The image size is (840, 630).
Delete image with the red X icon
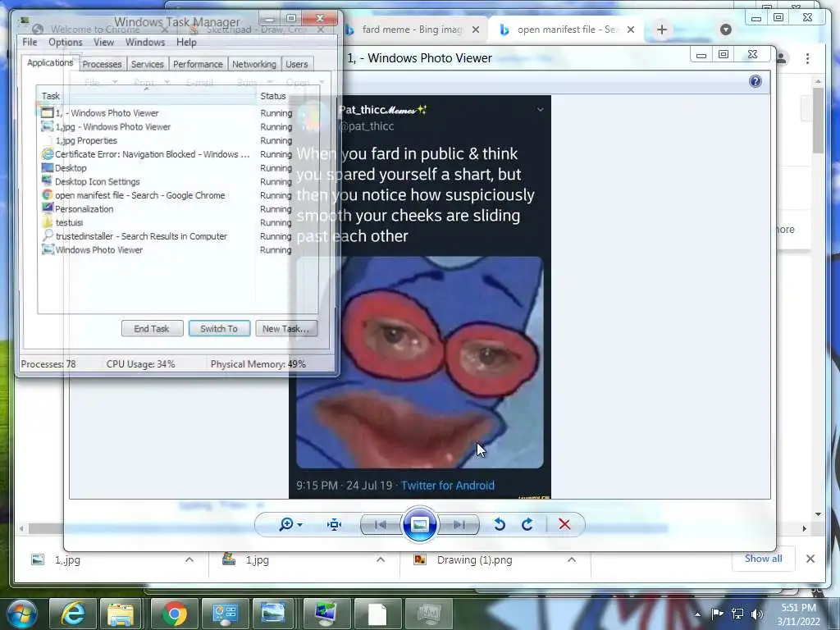(x=564, y=524)
